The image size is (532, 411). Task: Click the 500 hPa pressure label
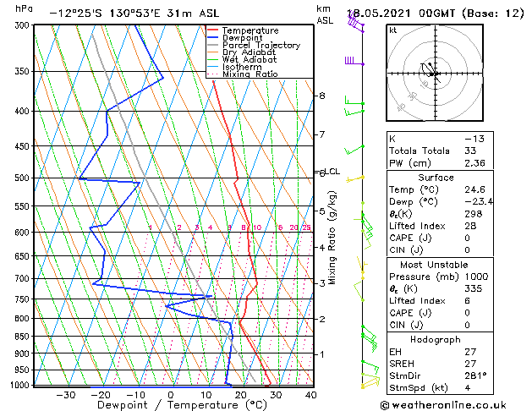pos(24,178)
